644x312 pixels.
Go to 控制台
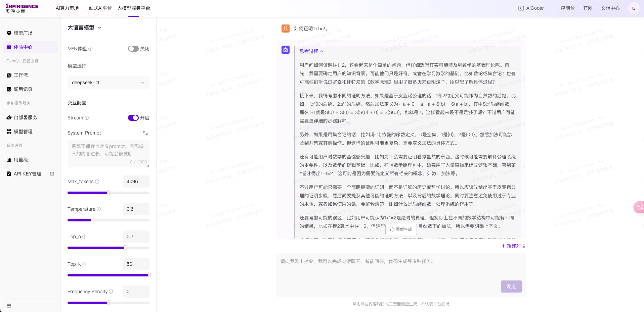coord(567,8)
